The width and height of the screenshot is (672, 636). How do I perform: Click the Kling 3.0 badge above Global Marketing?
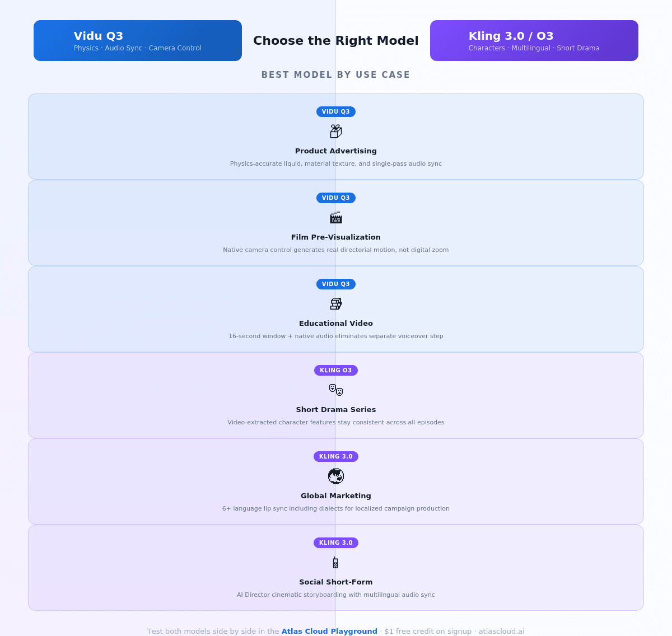coord(336,456)
